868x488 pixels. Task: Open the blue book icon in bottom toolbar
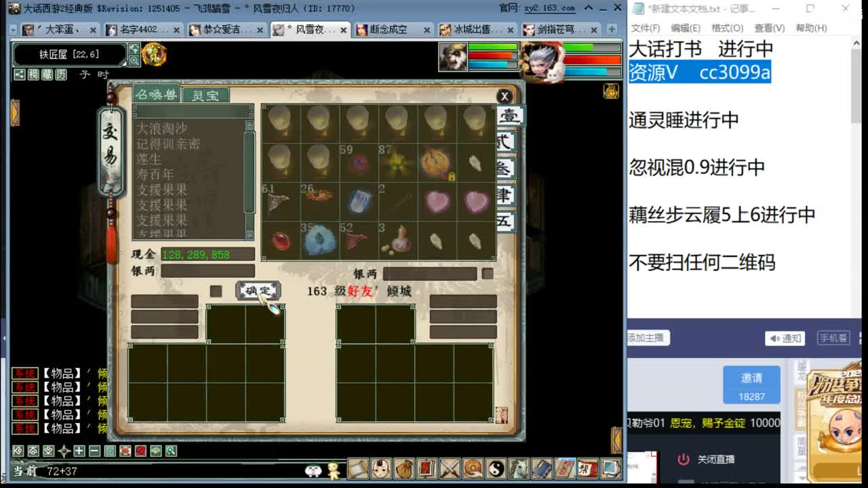coord(542,468)
